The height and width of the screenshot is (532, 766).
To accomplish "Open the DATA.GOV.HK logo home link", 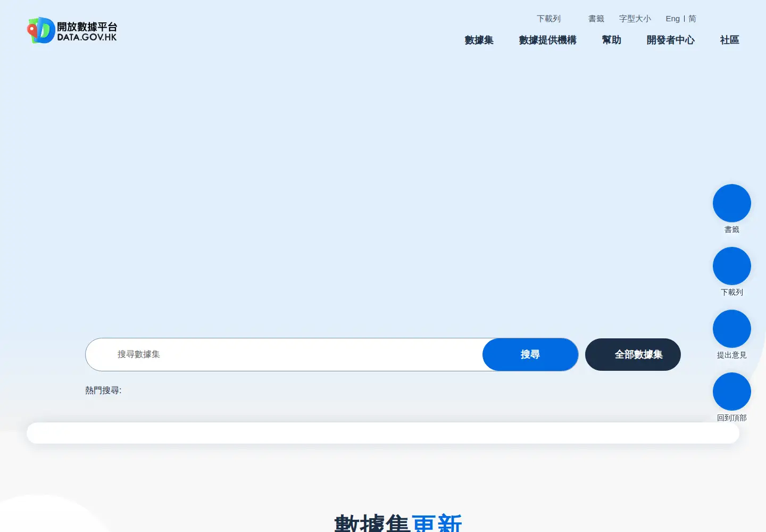I will coord(72,31).
